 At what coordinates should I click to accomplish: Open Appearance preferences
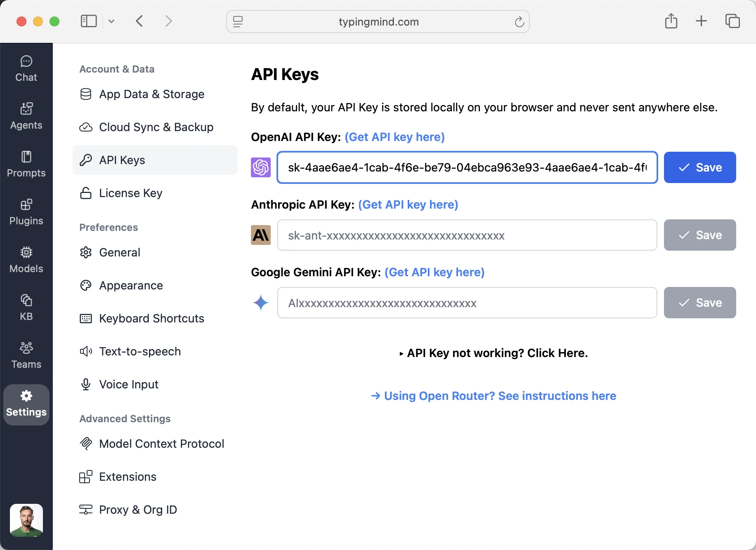point(130,285)
